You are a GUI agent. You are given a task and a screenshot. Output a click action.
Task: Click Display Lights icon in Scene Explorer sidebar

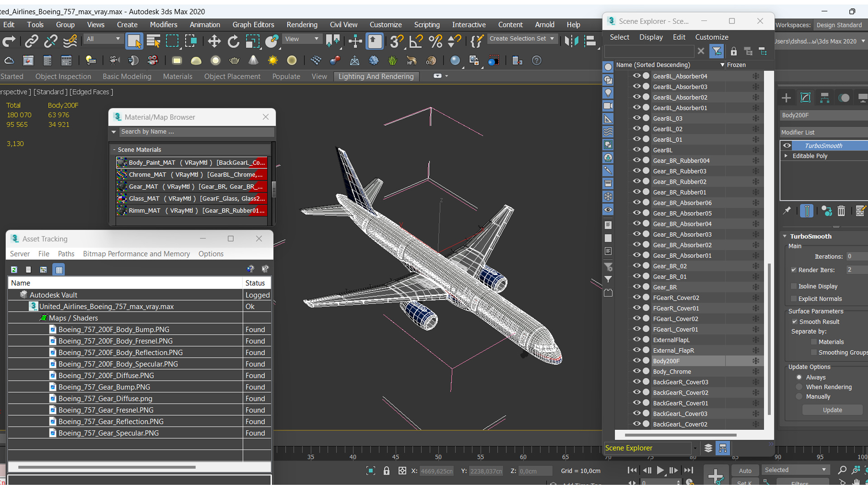[608, 93]
